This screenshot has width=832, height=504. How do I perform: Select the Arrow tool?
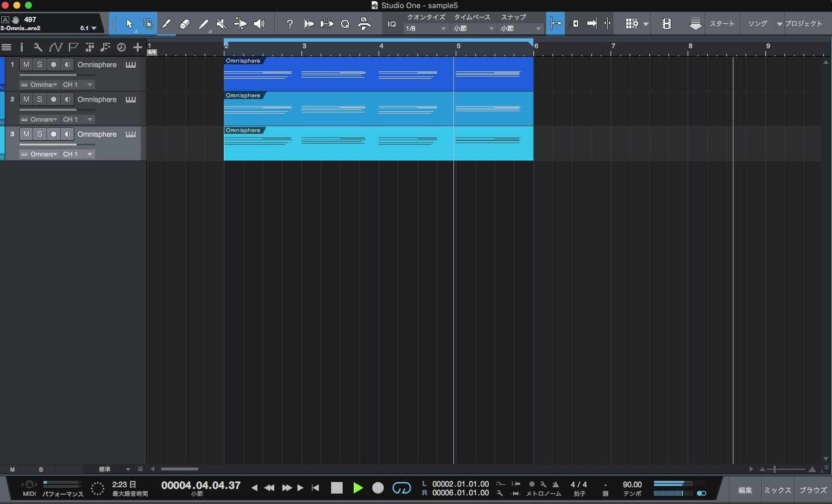[x=129, y=24]
